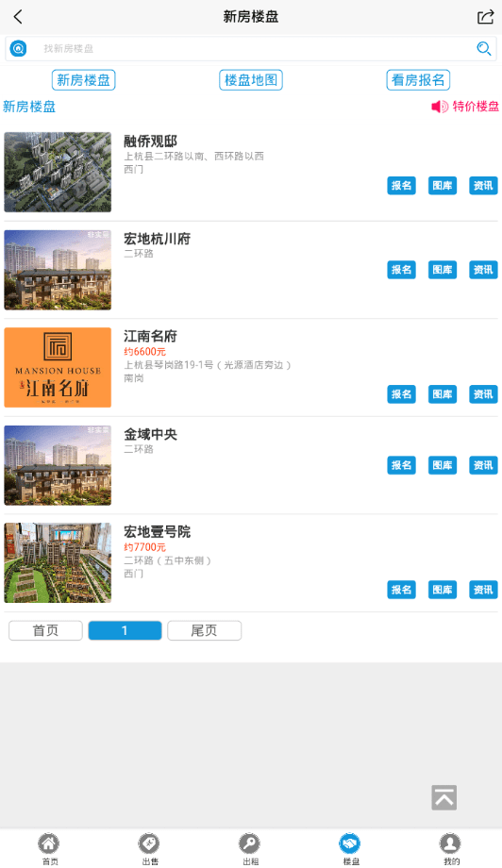Tap the back-to-top arrow icon
The width and height of the screenshot is (502, 868).
point(443,797)
